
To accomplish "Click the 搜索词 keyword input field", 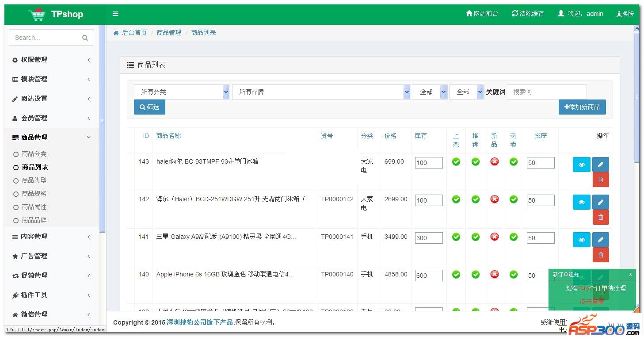I will click(x=547, y=92).
